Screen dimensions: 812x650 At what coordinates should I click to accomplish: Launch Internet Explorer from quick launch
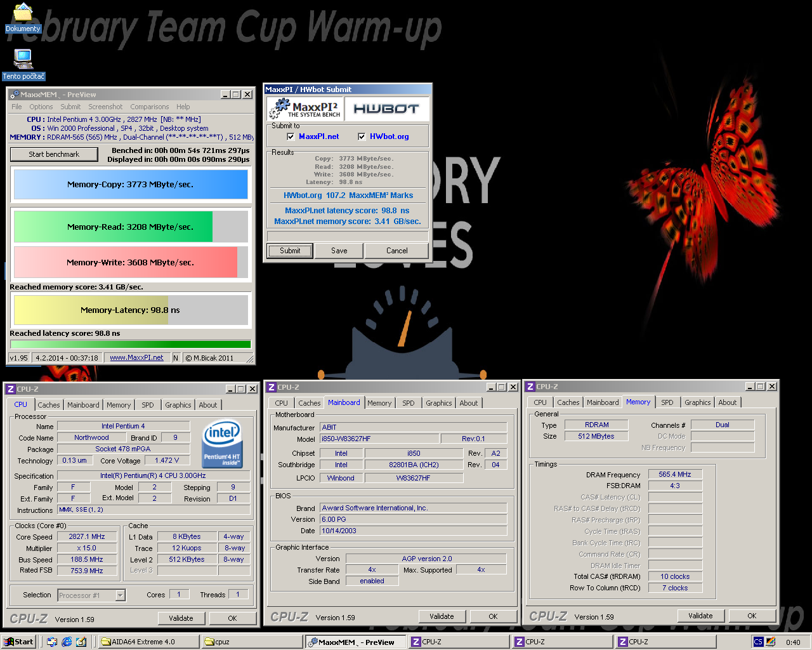pos(67,642)
